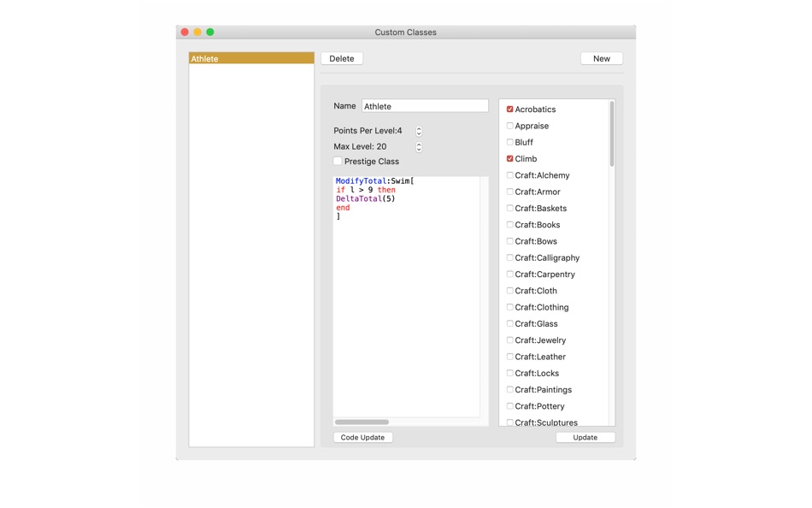Image resolution: width=812 pixels, height=508 pixels.
Task: Adjust the Max Level stepper
Action: (419, 147)
